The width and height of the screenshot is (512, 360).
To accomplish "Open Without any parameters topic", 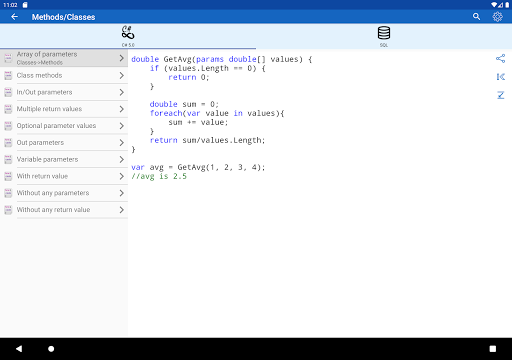I will (x=64, y=193).
